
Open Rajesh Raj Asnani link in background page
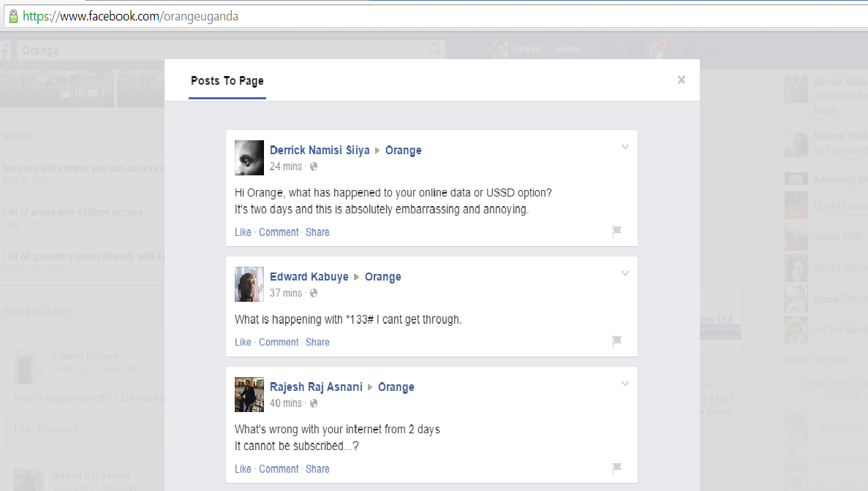pos(91,476)
